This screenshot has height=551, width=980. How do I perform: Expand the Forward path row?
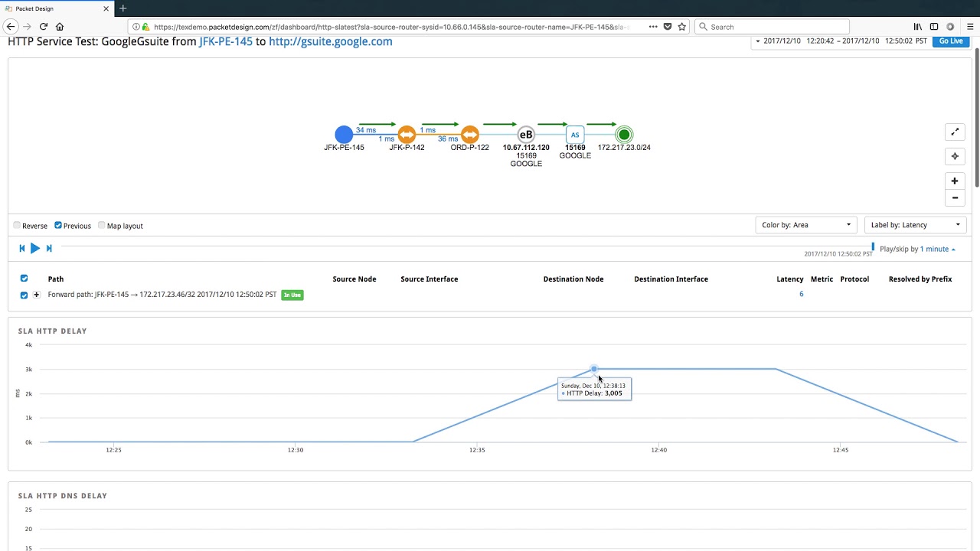click(x=36, y=295)
